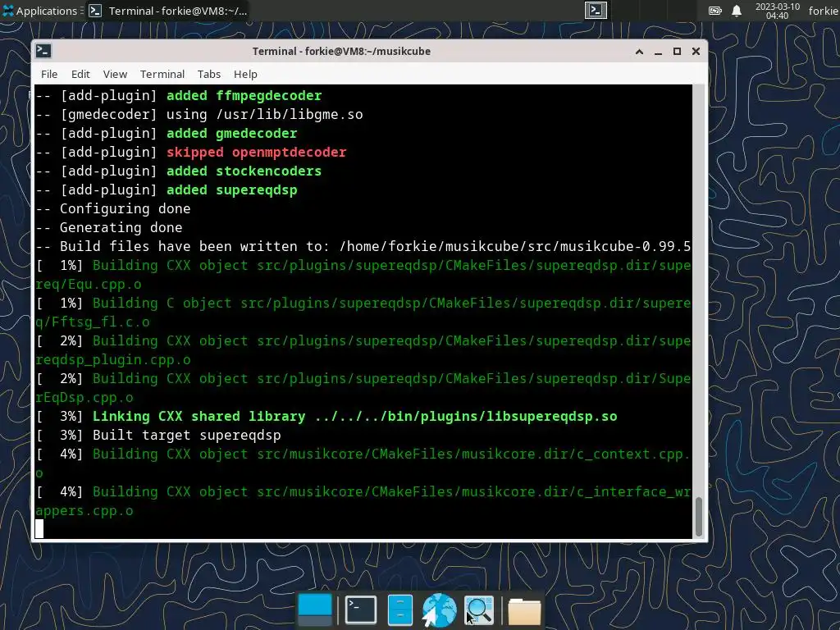Click 'added ffmpegdecoder' line

(179, 95)
